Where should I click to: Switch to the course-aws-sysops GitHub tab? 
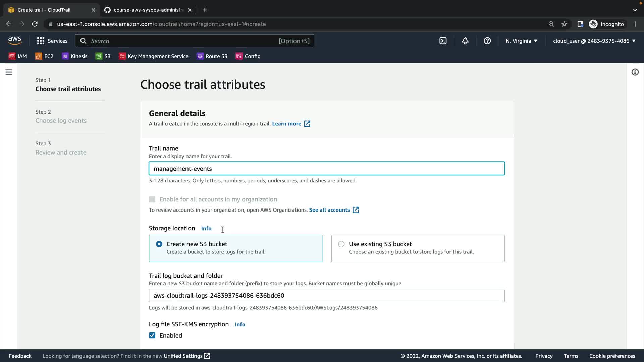[x=148, y=10]
